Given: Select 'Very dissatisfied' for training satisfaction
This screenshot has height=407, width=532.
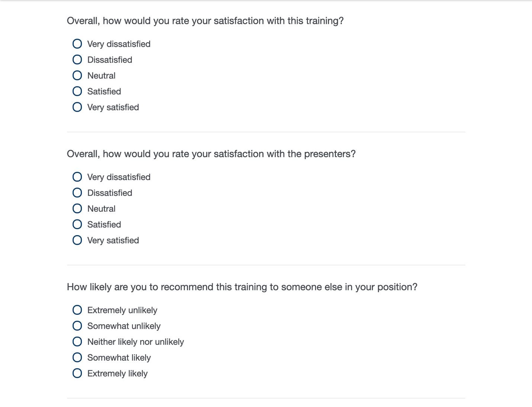Looking at the screenshot, I should pyautogui.click(x=77, y=44).
